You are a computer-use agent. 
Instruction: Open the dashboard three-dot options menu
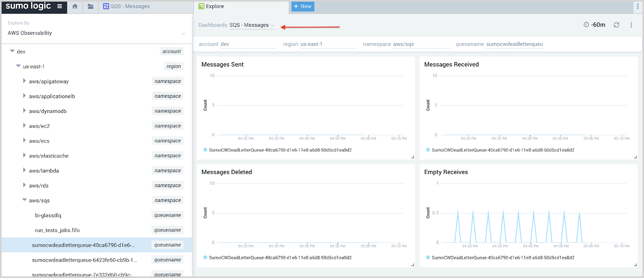[631, 25]
